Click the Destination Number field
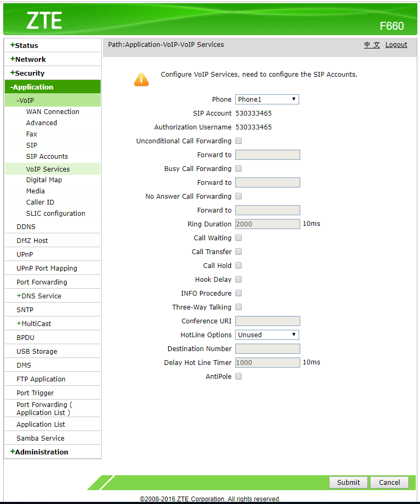Viewport: 420px width, 504px height. [x=267, y=348]
